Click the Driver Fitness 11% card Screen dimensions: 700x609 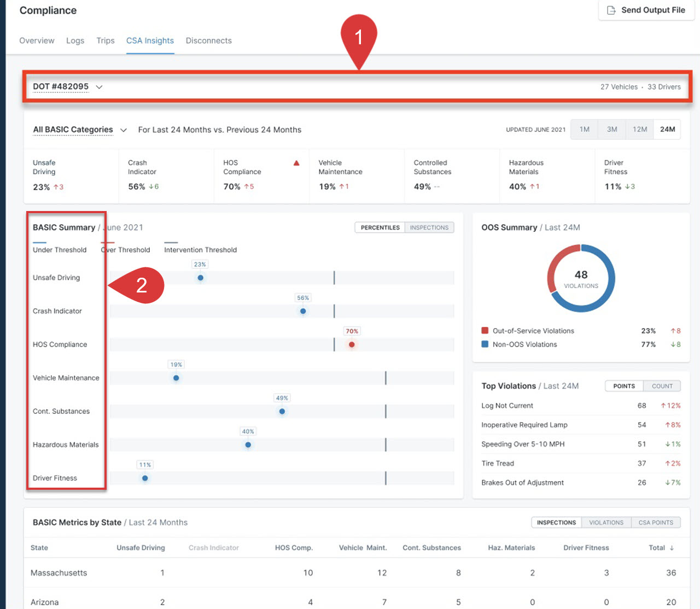pos(642,175)
